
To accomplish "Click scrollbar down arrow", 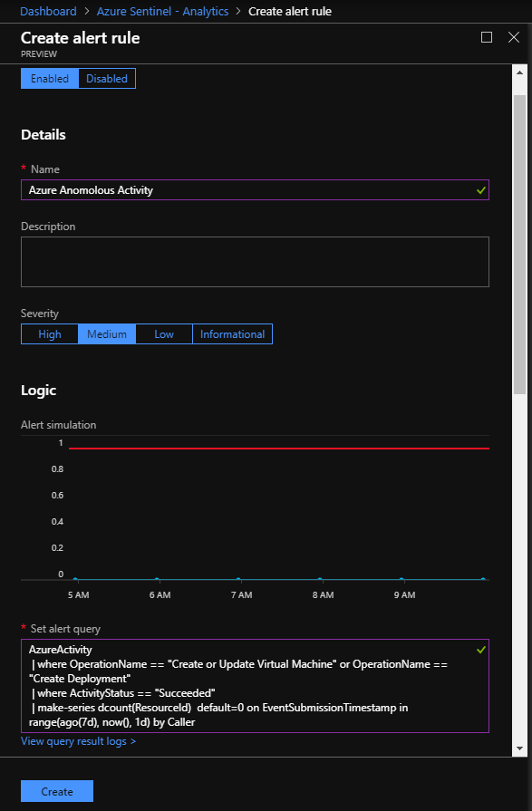I will [x=519, y=748].
